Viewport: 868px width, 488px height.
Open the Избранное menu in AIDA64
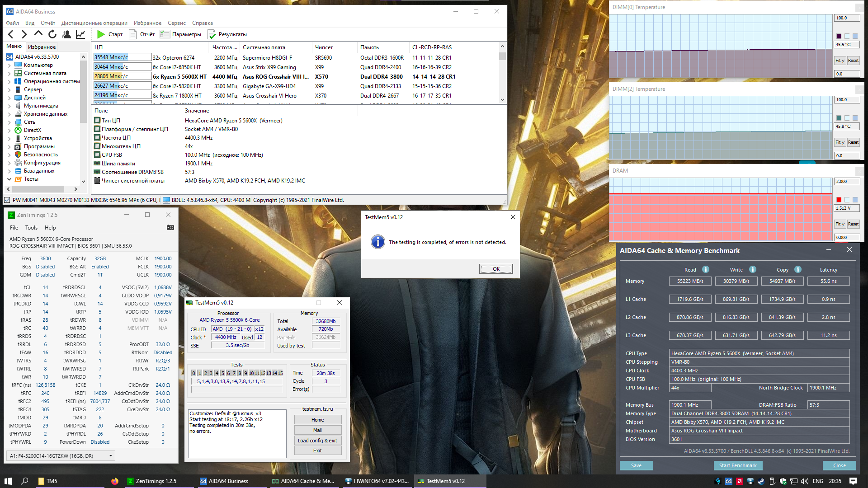147,23
